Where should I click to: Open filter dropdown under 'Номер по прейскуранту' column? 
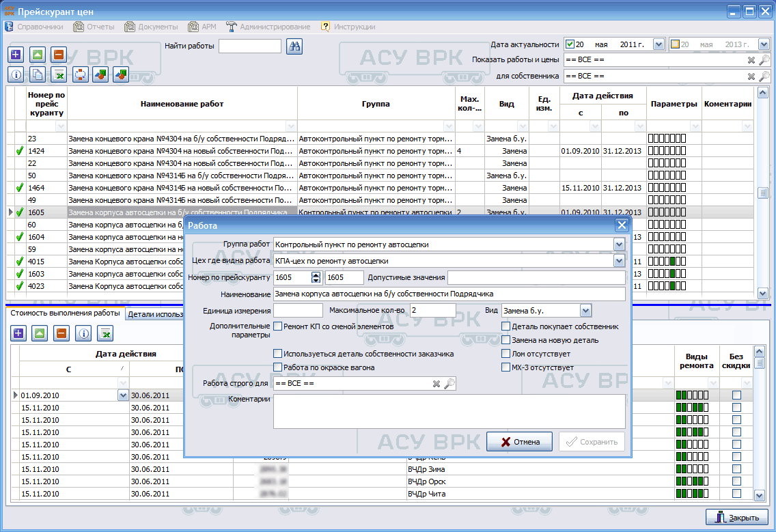point(60,126)
